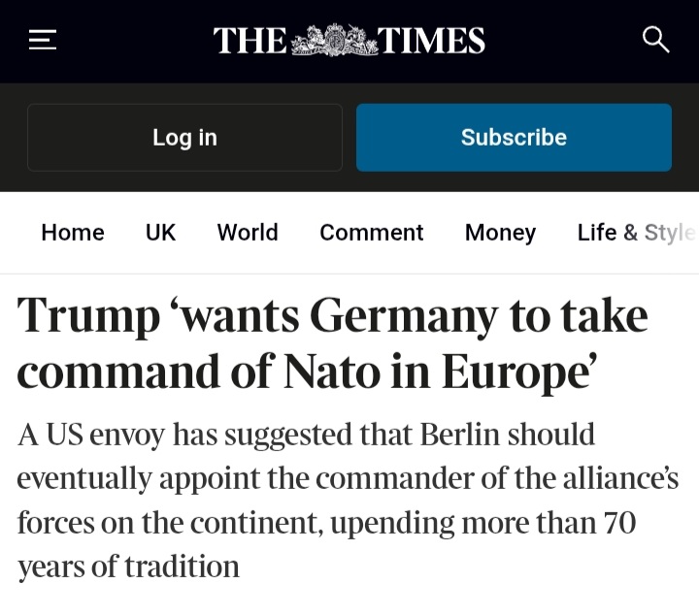Viewport: 699px width, 616px height.
Task: Open the hamburger navigation menu
Action: pos(42,41)
